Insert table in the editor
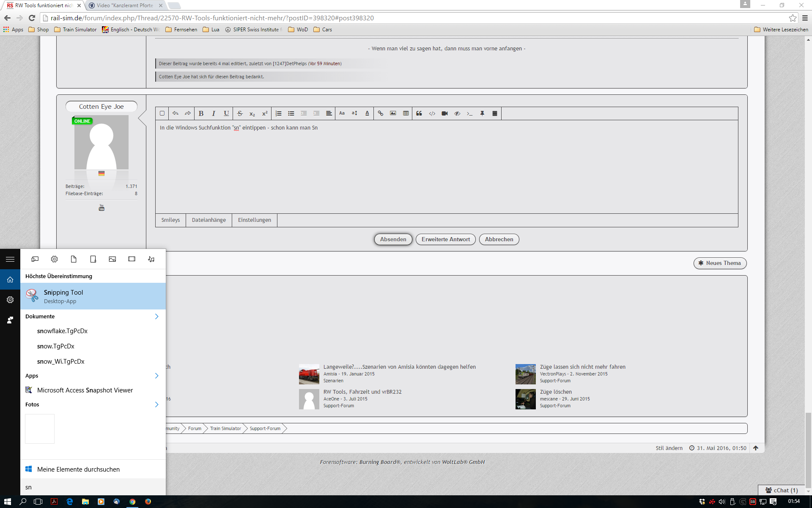812x508 pixels. pyautogui.click(x=406, y=113)
